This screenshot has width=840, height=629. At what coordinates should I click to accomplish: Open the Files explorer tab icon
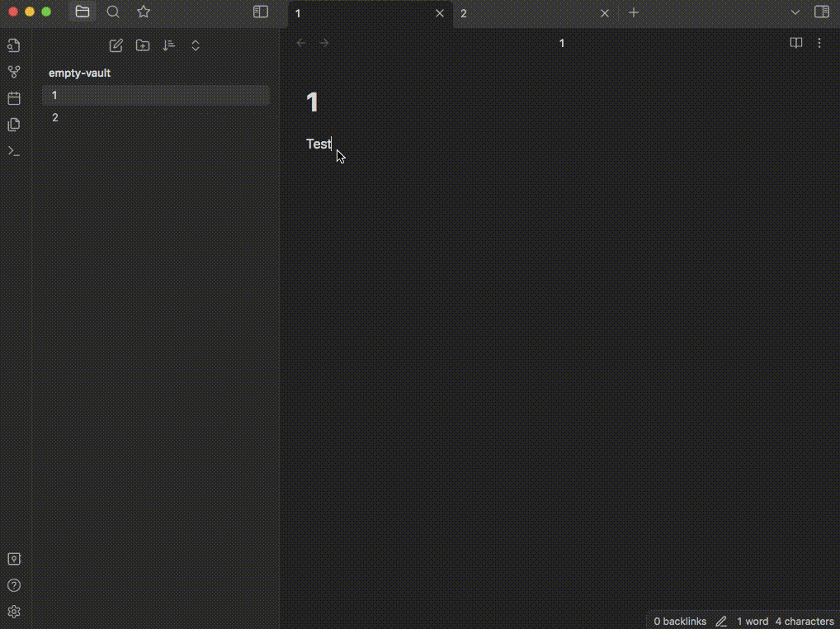coord(82,12)
